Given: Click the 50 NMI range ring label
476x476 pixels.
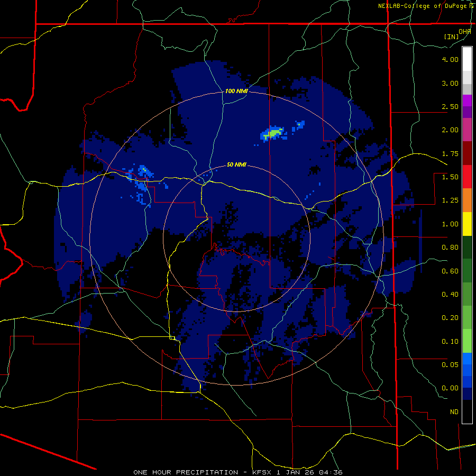Looking at the screenshot, I should pyautogui.click(x=236, y=164).
